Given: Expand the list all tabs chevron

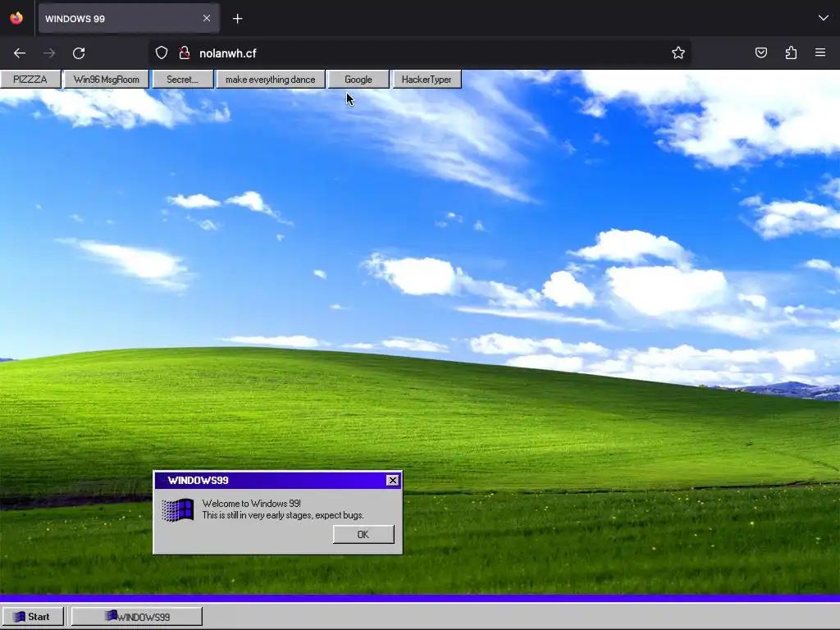Looking at the screenshot, I should click(x=824, y=18).
